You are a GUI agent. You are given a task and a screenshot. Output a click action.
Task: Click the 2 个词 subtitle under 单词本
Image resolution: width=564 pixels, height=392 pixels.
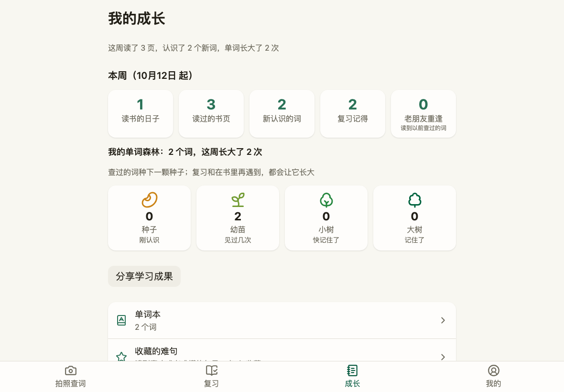(146, 327)
